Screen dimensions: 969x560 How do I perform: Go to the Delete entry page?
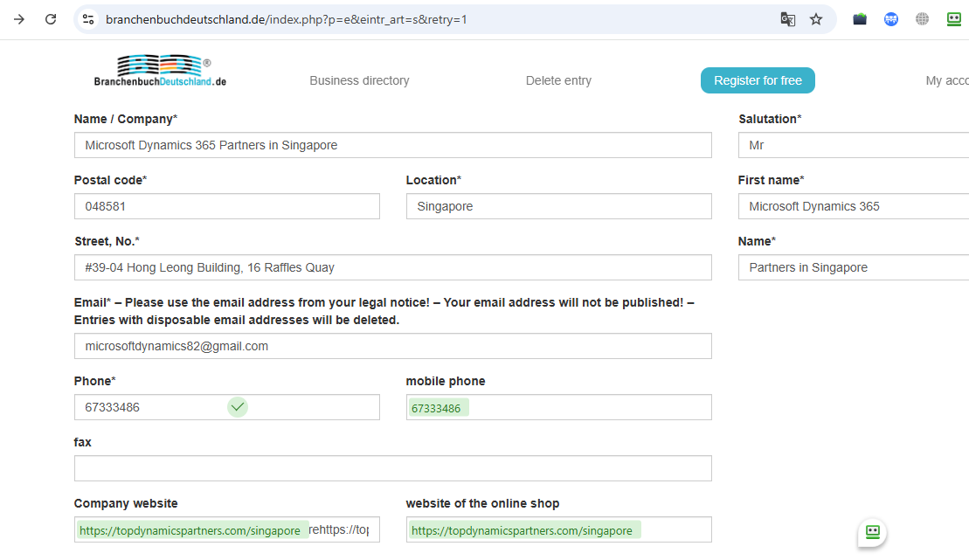point(558,80)
